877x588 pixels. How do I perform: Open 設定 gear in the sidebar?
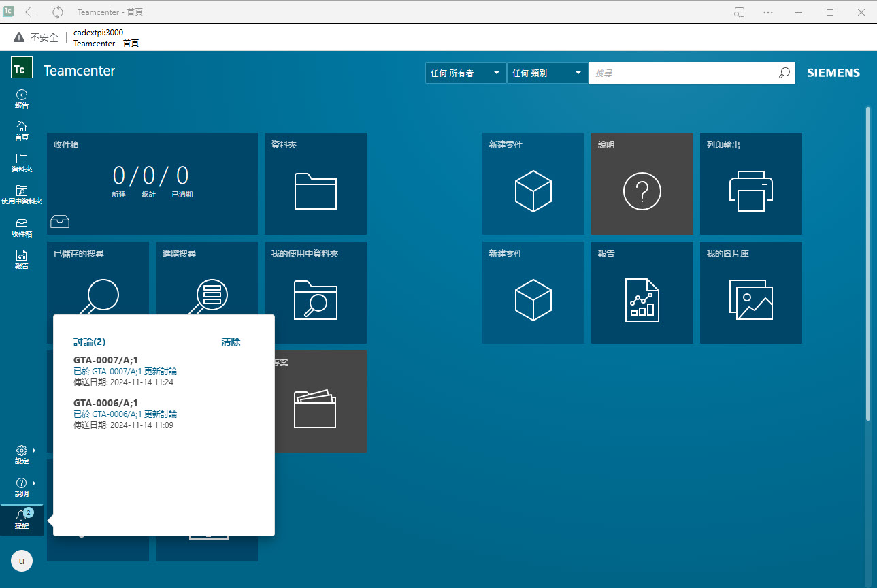[22, 455]
